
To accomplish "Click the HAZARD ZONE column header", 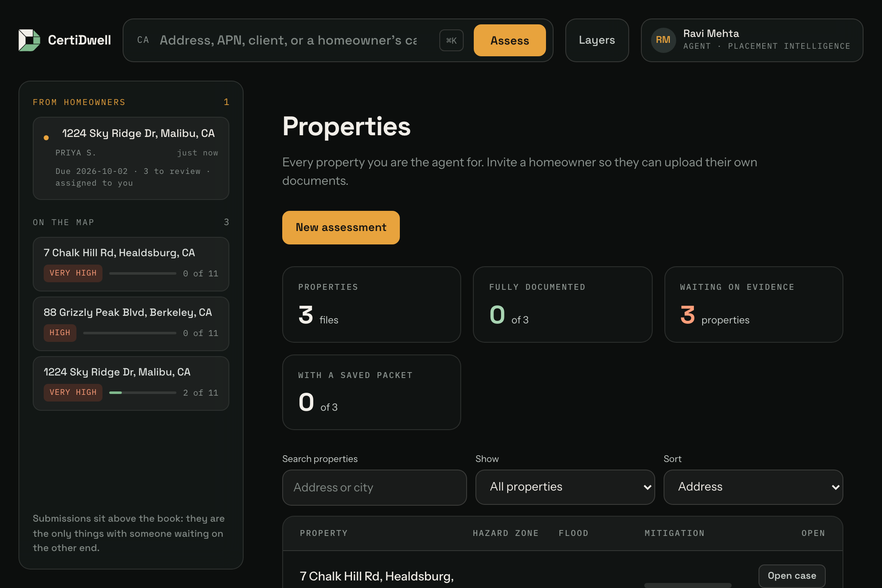I will coord(506,533).
